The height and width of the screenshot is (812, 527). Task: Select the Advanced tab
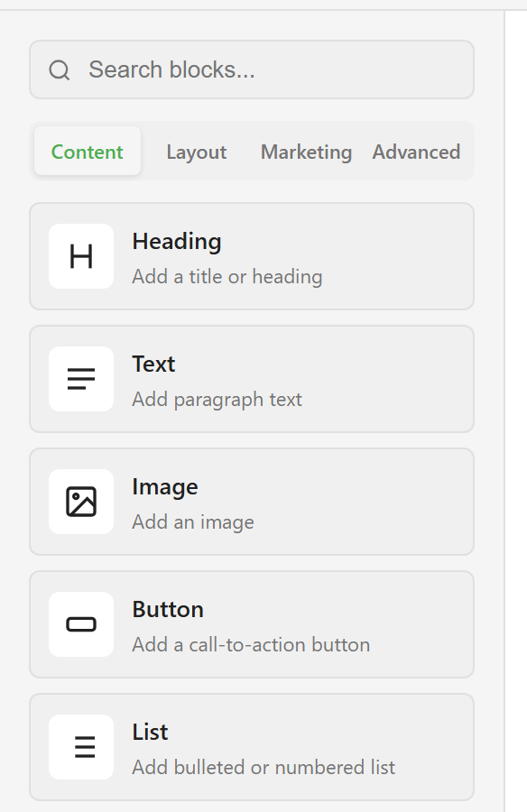pos(416,152)
